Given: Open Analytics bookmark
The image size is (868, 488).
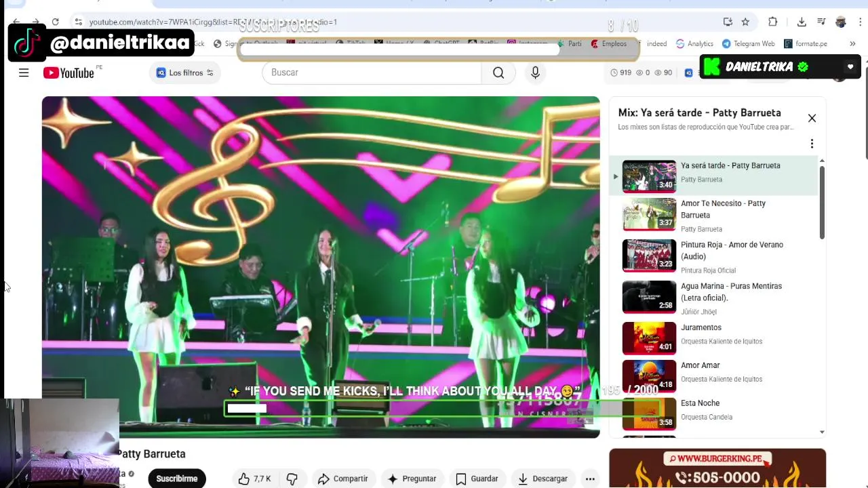Looking at the screenshot, I should 694,43.
